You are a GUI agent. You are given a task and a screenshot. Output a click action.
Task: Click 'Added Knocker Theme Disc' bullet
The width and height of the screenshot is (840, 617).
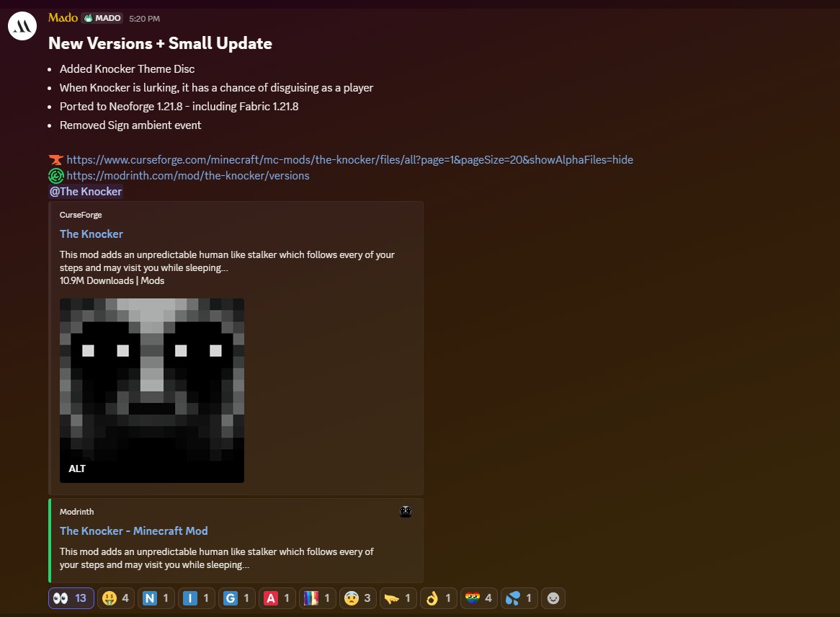coord(127,69)
